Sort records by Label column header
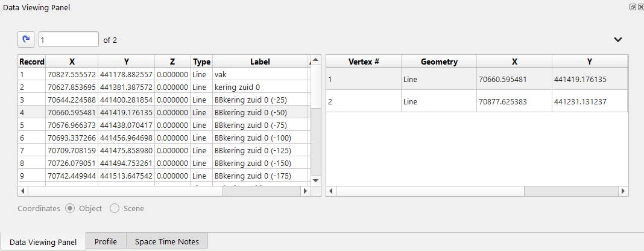Screen dimensions: 644x251 point(260,62)
